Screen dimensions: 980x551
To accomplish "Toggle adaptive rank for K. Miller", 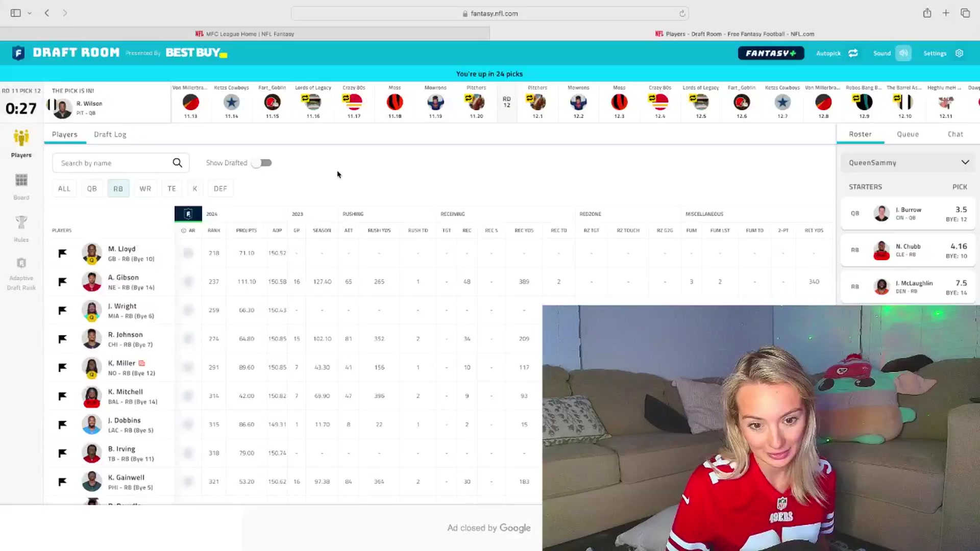I will (x=188, y=367).
